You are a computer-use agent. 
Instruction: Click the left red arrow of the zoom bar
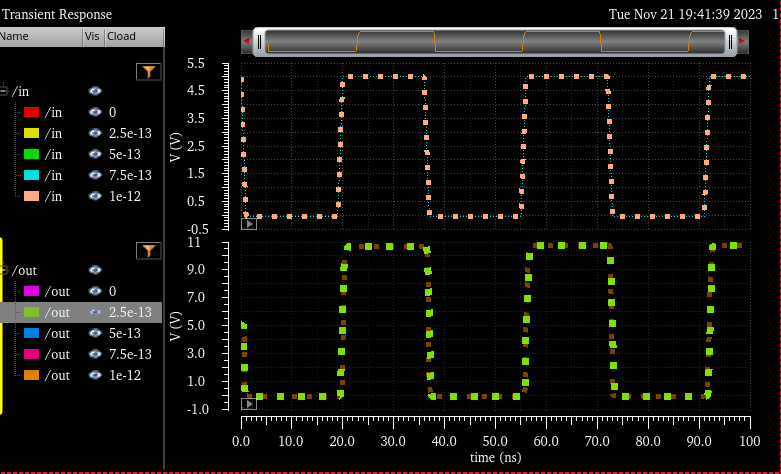(246, 41)
